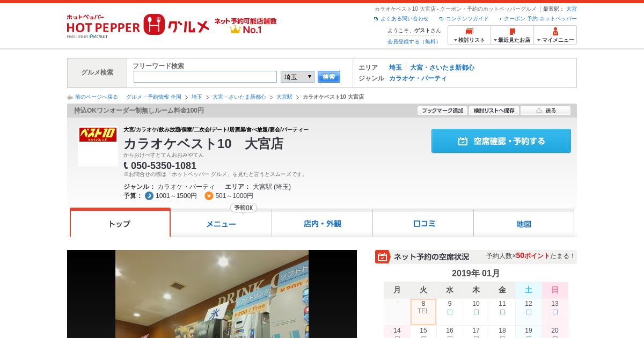The image size is (644, 338).
Task: Click the 送る share button
Action: [545, 111]
